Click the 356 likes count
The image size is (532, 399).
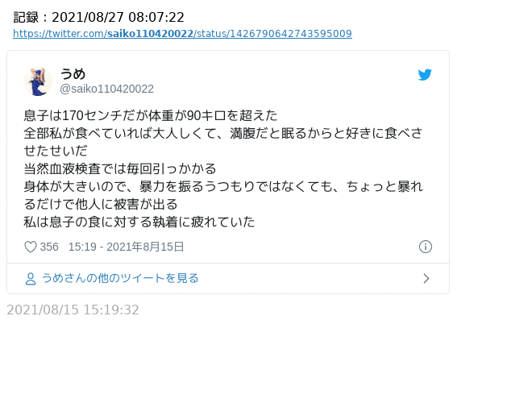(x=49, y=247)
